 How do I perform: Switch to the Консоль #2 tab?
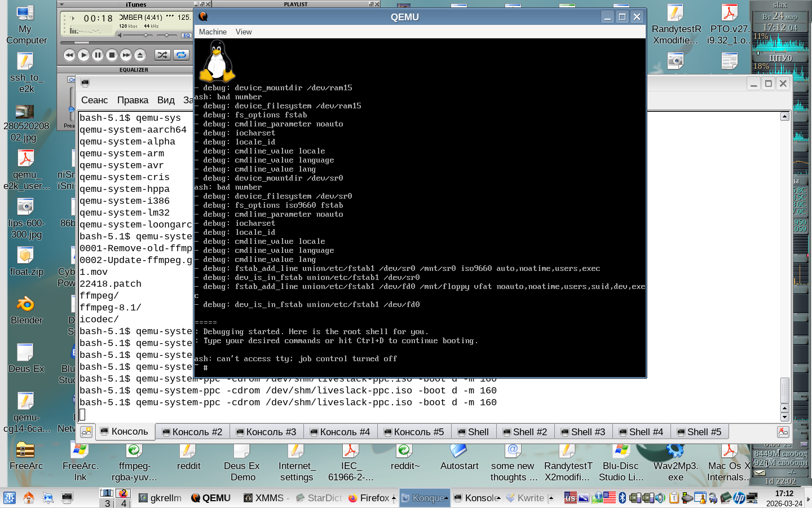(x=192, y=432)
